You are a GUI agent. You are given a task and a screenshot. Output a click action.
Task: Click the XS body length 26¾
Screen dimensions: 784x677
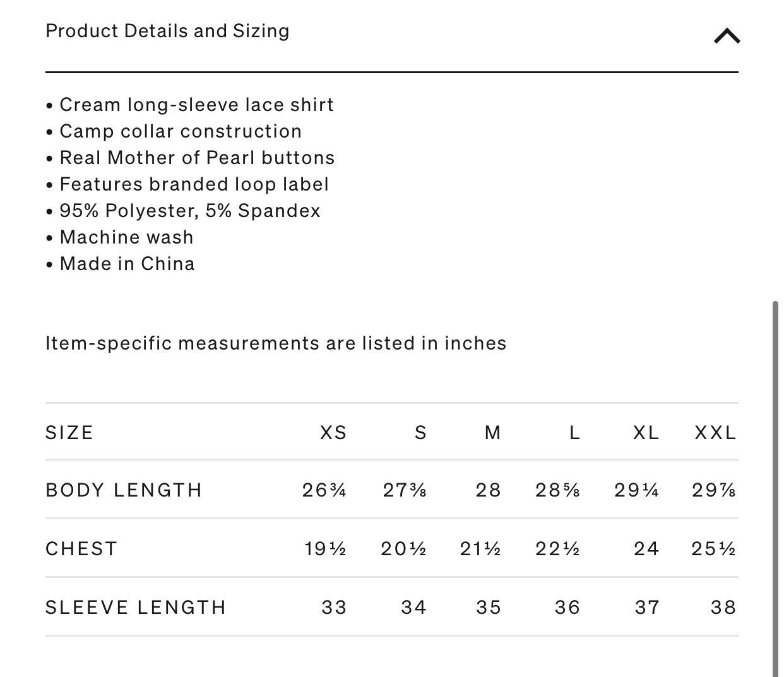324,490
